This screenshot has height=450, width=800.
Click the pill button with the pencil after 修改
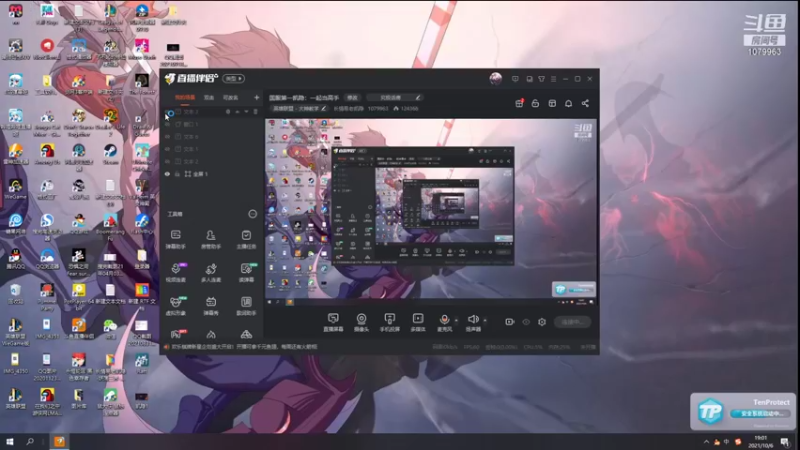(394, 97)
